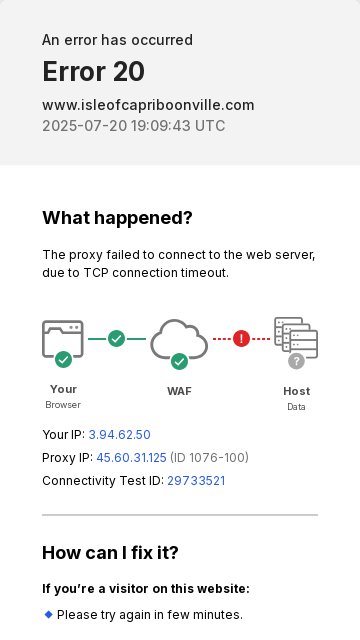Viewport: 360px width, 640px height.
Task: Open the Proxy IP 45.60.31.125 link
Action: [131, 458]
